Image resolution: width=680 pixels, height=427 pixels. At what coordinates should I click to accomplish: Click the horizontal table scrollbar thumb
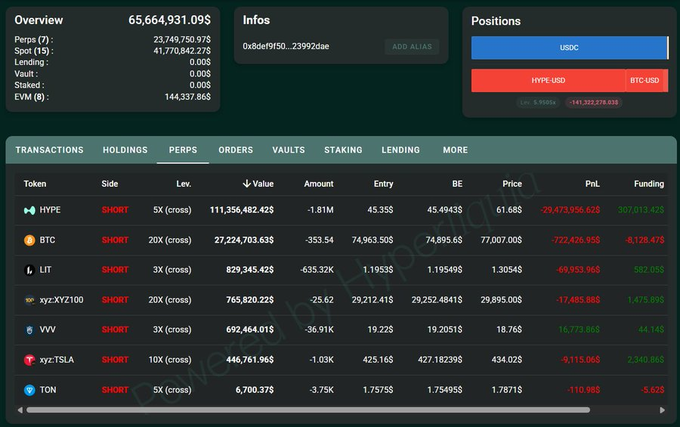[x=308, y=410]
